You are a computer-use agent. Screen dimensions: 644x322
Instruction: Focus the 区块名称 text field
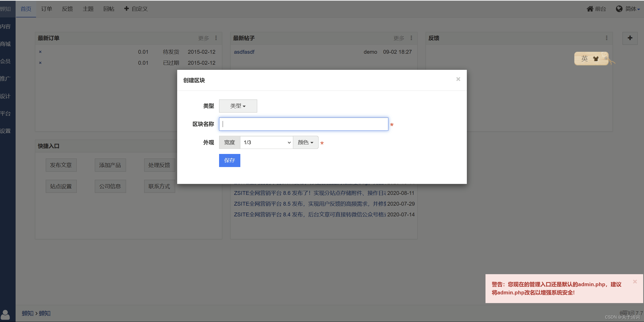click(303, 124)
